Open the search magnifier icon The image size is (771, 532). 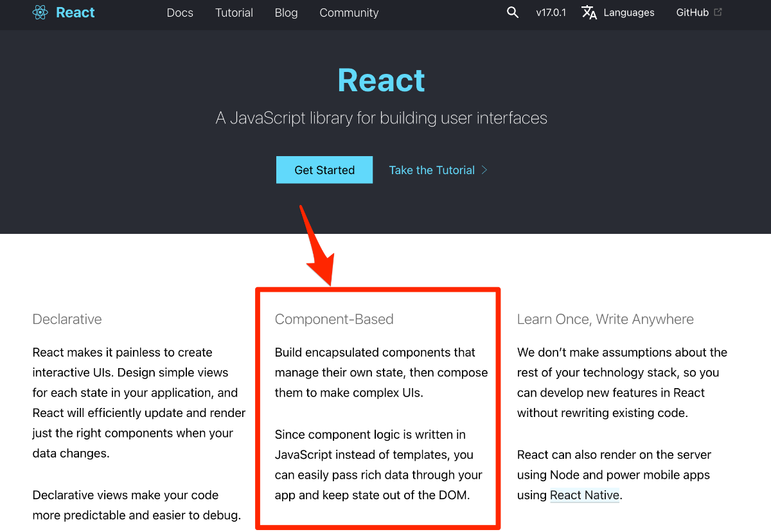tap(513, 12)
